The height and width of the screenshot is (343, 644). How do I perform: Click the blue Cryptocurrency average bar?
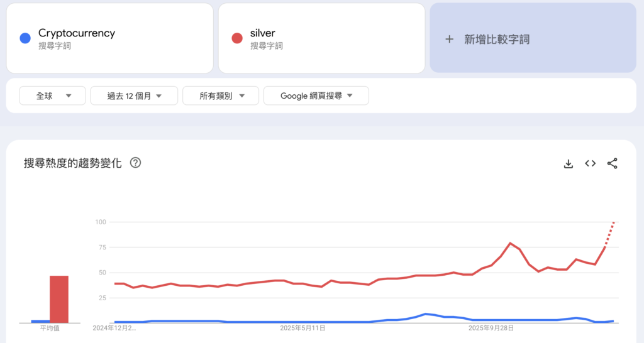coord(40,321)
